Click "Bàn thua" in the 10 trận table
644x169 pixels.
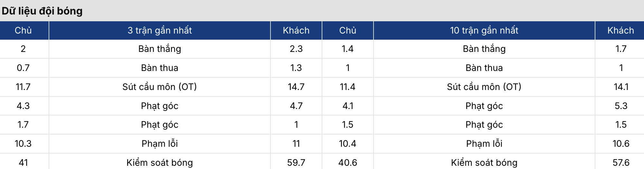click(x=484, y=68)
